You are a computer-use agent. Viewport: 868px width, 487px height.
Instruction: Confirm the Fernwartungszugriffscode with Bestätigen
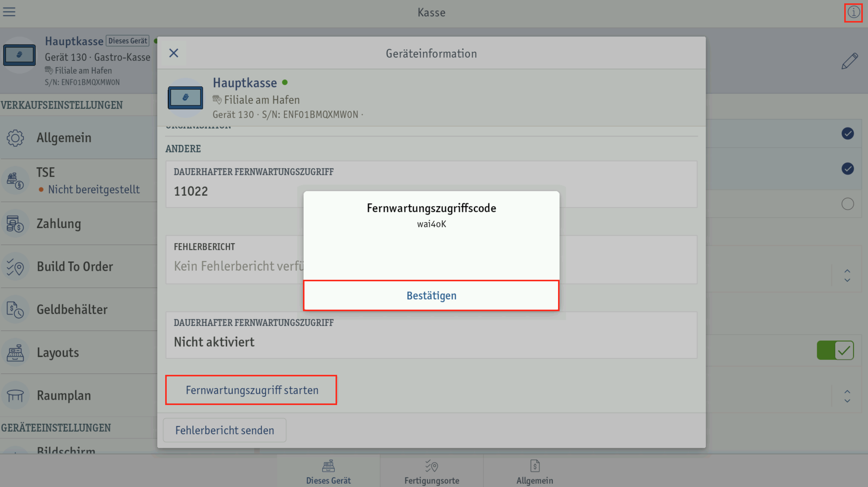pyautogui.click(x=431, y=296)
